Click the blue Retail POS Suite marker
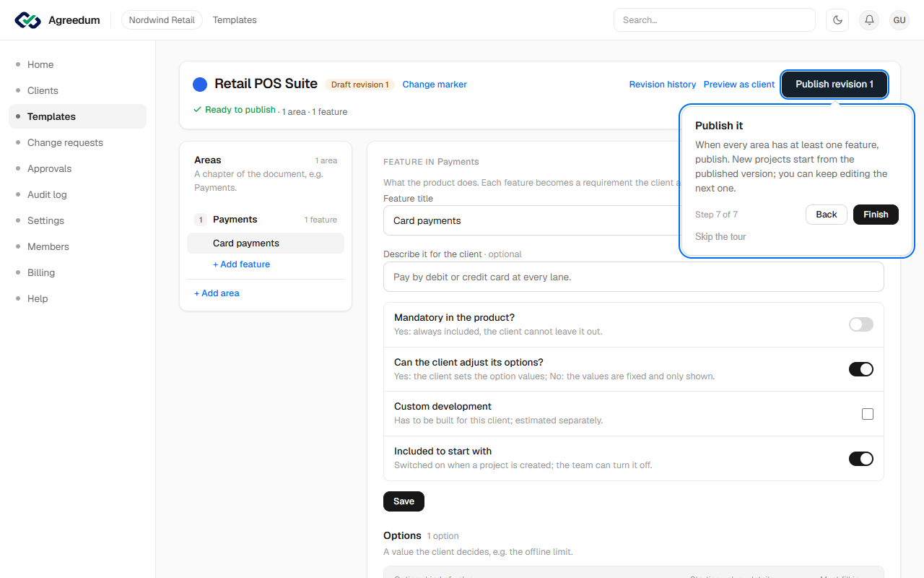Viewport: 924px width, 578px height. (200, 85)
